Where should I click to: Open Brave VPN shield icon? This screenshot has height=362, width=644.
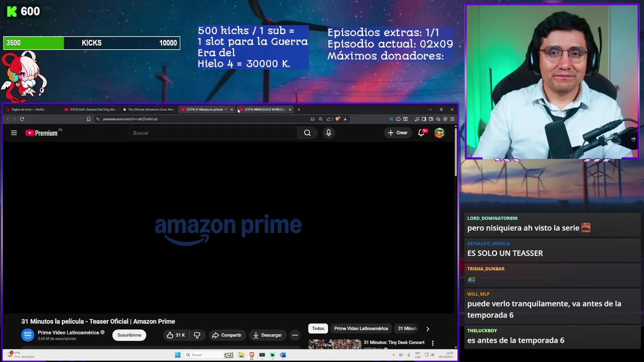[445, 119]
